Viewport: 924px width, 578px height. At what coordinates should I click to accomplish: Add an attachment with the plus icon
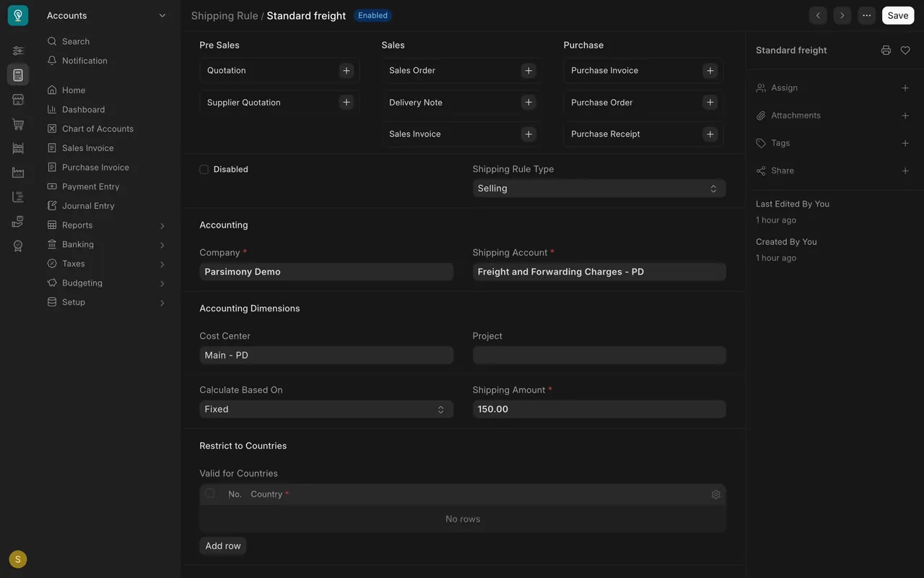[905, 116]
